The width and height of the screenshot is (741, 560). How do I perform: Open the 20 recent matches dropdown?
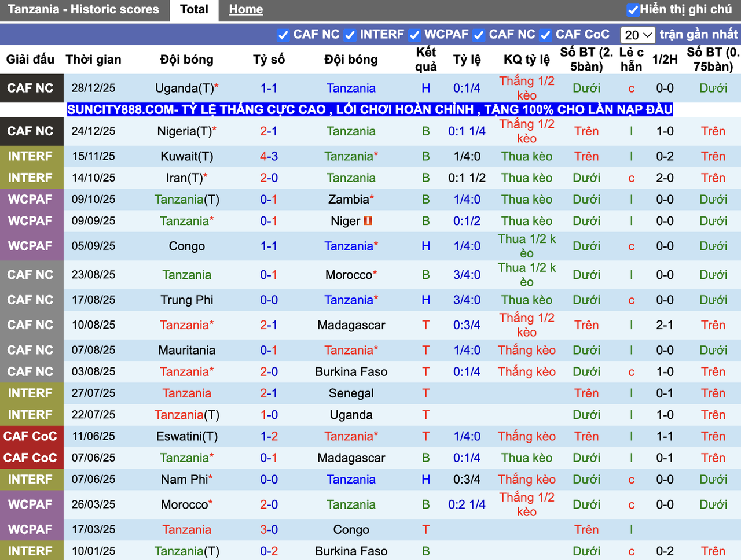pos(638,35)
